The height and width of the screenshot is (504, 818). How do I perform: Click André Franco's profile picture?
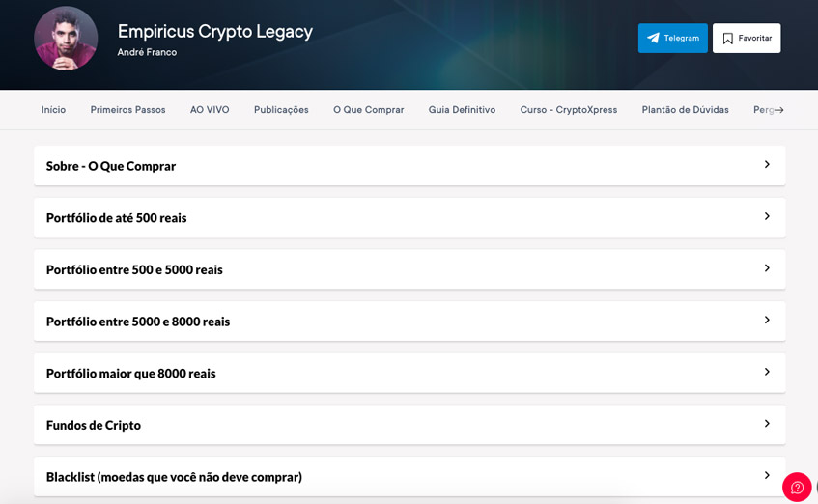coord(66,39)
